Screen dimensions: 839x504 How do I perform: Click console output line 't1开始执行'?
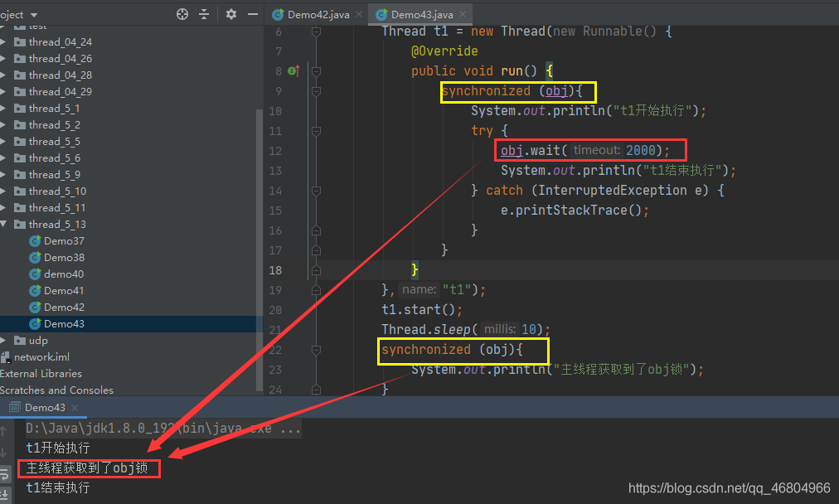(x=58, y=448)
